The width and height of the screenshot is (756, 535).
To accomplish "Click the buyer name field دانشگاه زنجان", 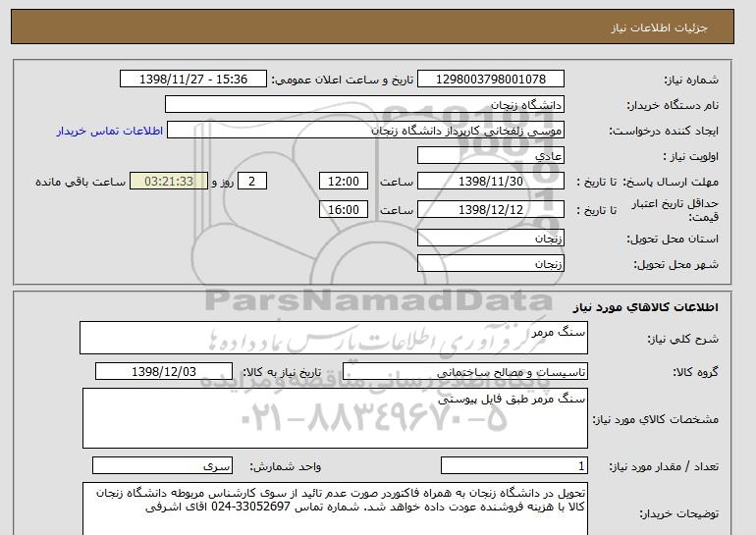I will pyautogui.click(x=364, y=105).
